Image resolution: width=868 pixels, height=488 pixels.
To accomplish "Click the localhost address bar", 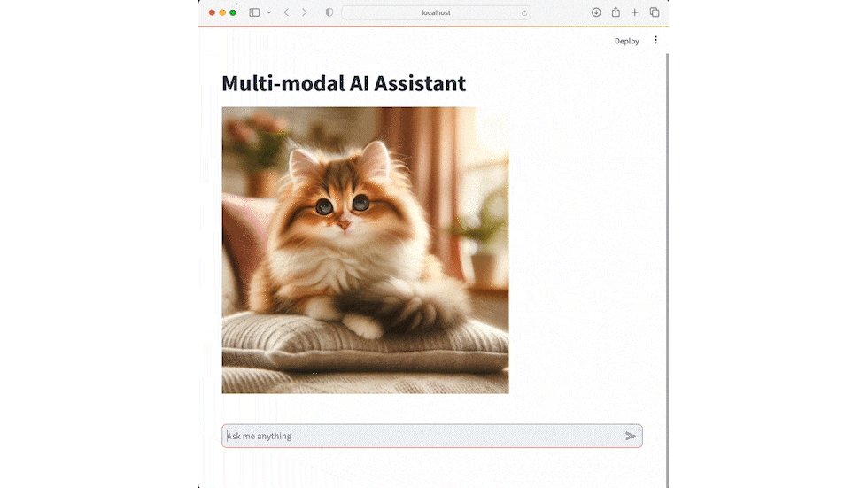I will pos(436,12).
